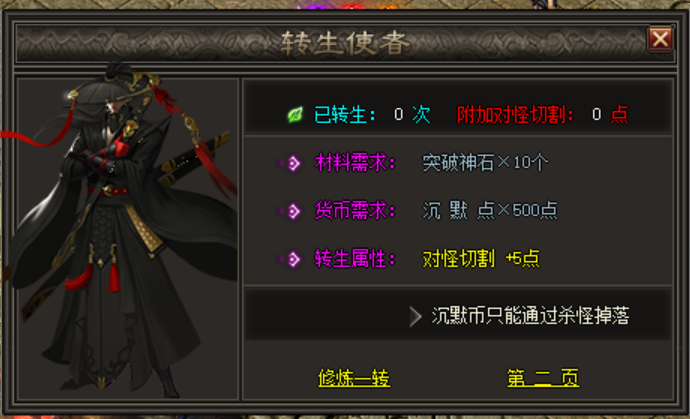This screenshot has height=419, width=690.
Task: Click the 转生属性 label
Action: (x=354, y=259)
